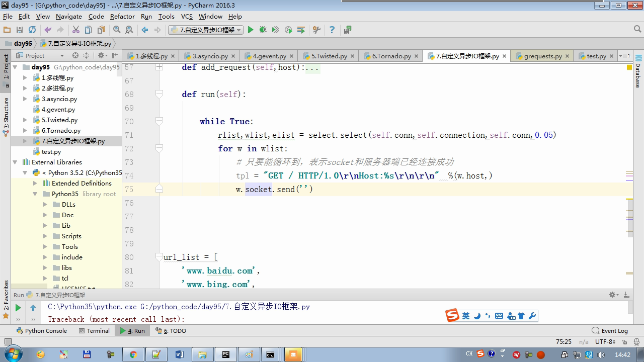Open Settings with the wrench icon

point(316,30)
